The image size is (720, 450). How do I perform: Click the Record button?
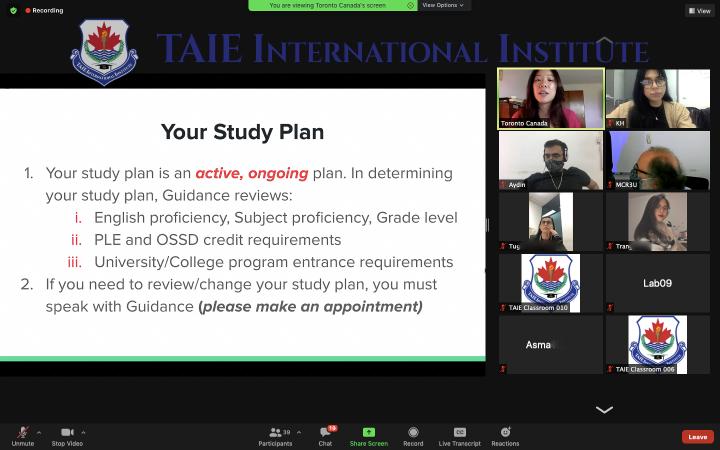413,436
